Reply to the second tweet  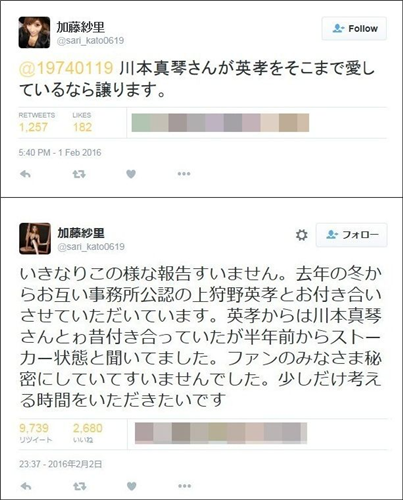point(26,486)
